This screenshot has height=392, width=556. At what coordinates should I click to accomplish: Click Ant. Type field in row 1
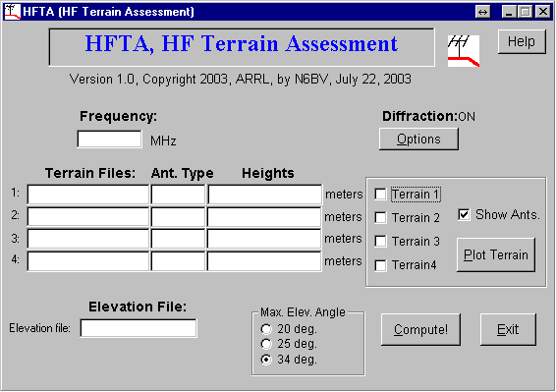point(179,195)
